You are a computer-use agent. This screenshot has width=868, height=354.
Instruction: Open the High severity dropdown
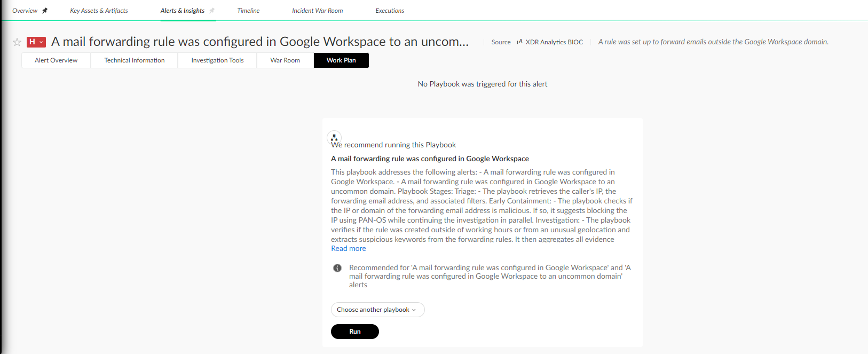pyautogui.click(x=36, y=42)
